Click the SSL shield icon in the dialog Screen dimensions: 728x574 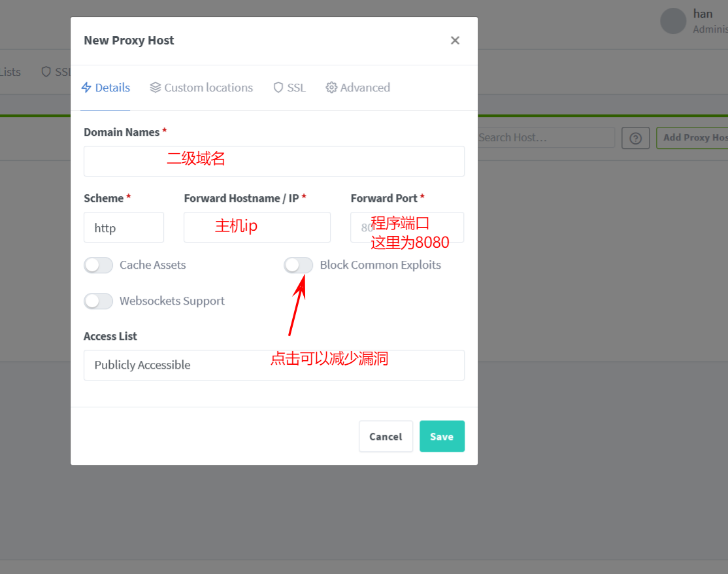point(278,88)
